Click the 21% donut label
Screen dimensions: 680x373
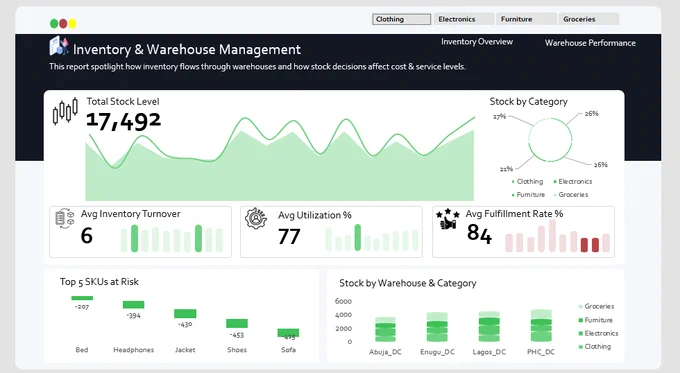(x=506, y=169)
